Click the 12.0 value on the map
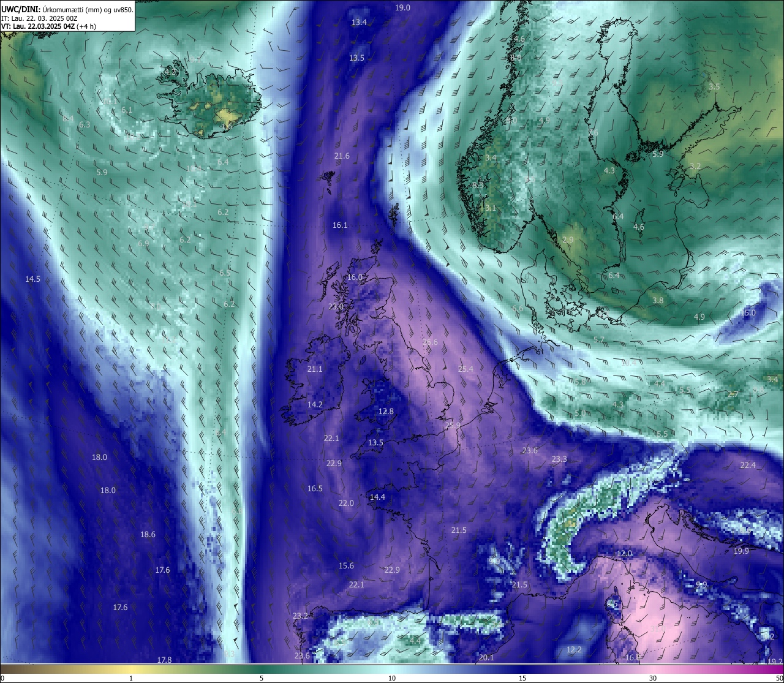The height and width of the screenshot is (683, 784). point(624,554)
